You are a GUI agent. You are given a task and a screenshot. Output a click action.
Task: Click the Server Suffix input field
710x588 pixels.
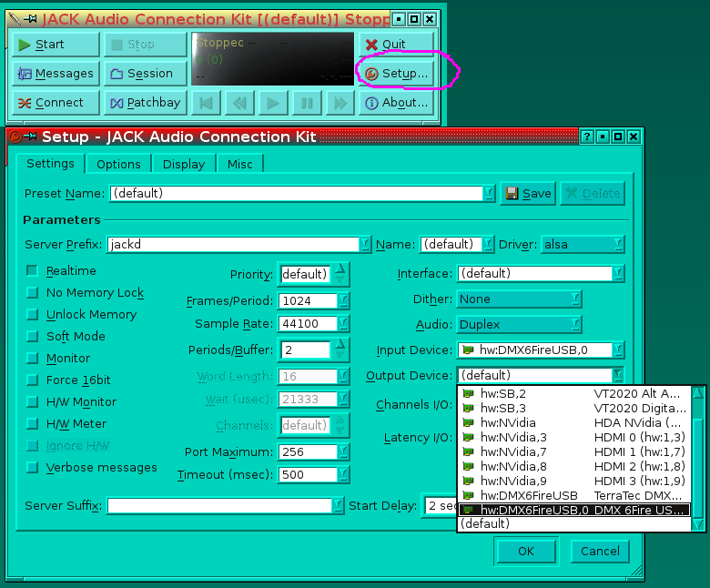(x=220, y=505)
